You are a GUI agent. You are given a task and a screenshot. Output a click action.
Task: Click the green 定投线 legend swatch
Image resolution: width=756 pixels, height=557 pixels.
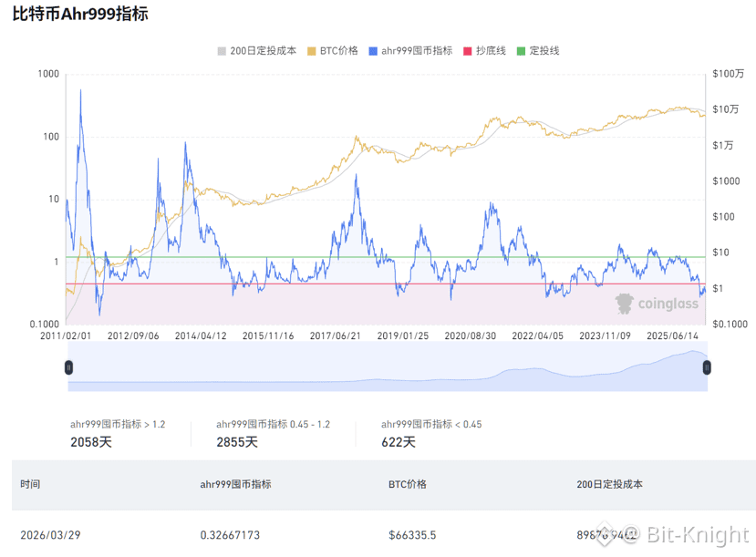(x=521, y=51)
